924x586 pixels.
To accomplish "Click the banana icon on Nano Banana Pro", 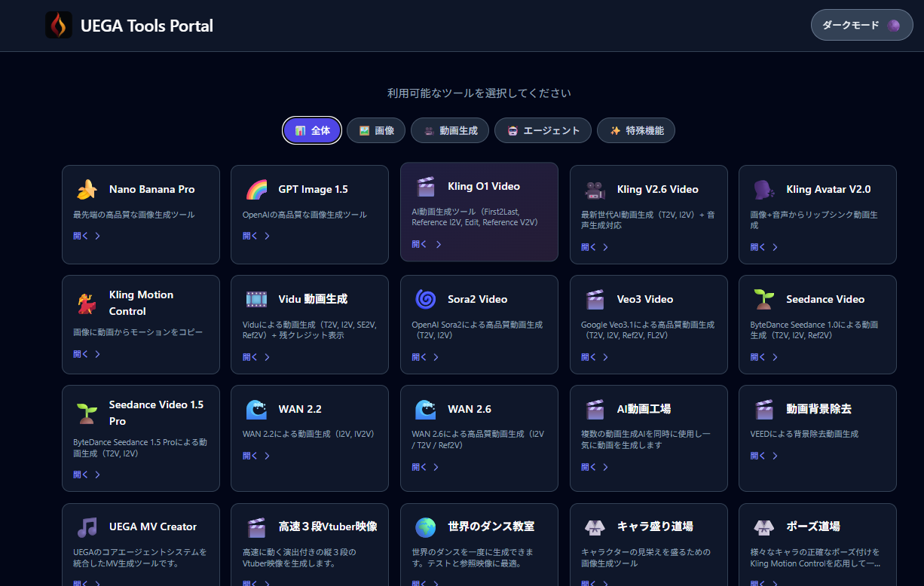I will [87, 190].
